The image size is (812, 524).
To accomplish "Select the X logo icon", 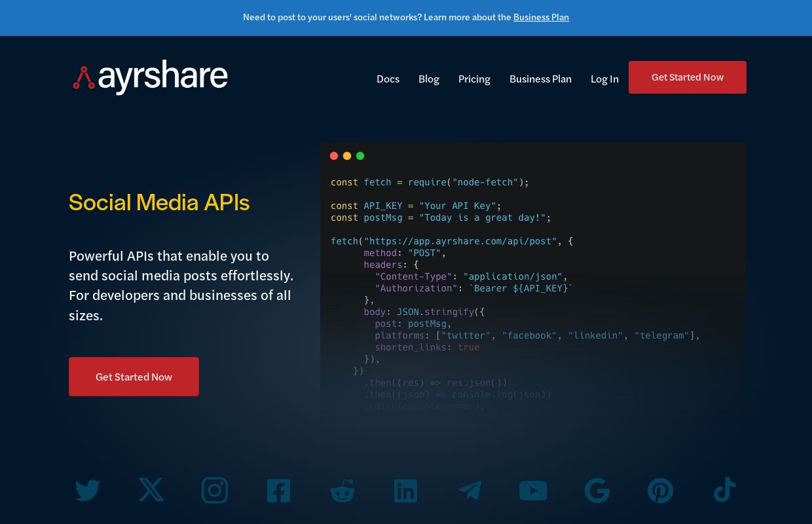I will (x=151, y=489).
